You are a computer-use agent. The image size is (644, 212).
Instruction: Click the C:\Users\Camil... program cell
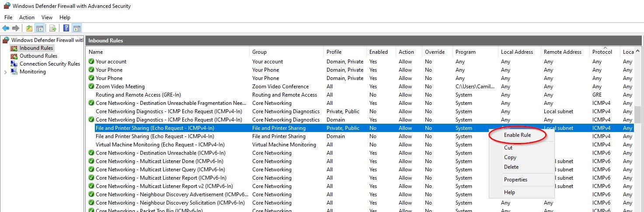click(475, 87)
